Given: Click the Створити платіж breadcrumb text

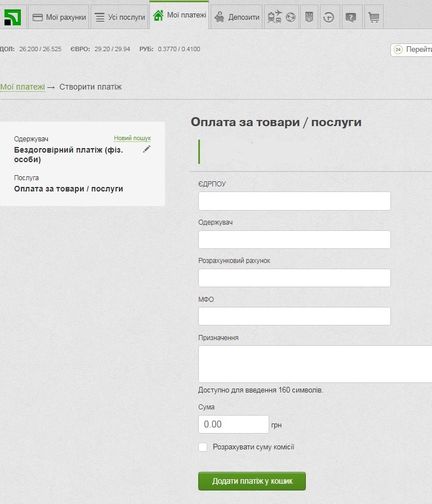Looking at the screenshot, I should coord(90,87).
